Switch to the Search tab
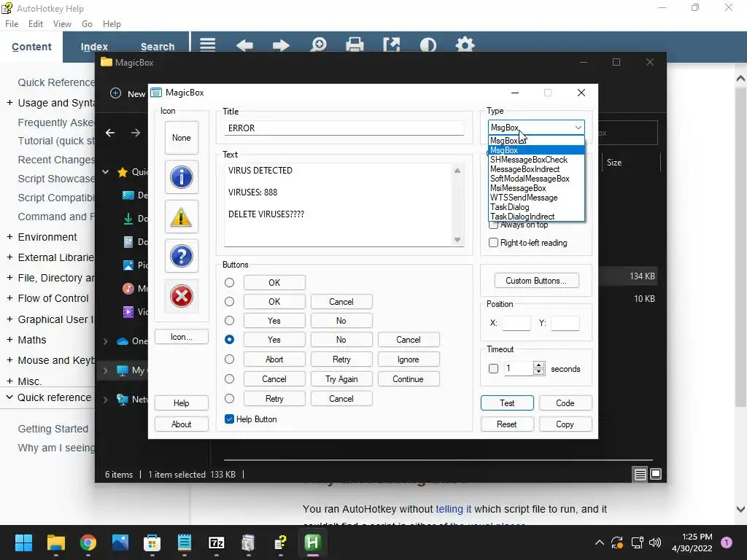Viewport: 747px width, 560px height. tap(158, 47)
